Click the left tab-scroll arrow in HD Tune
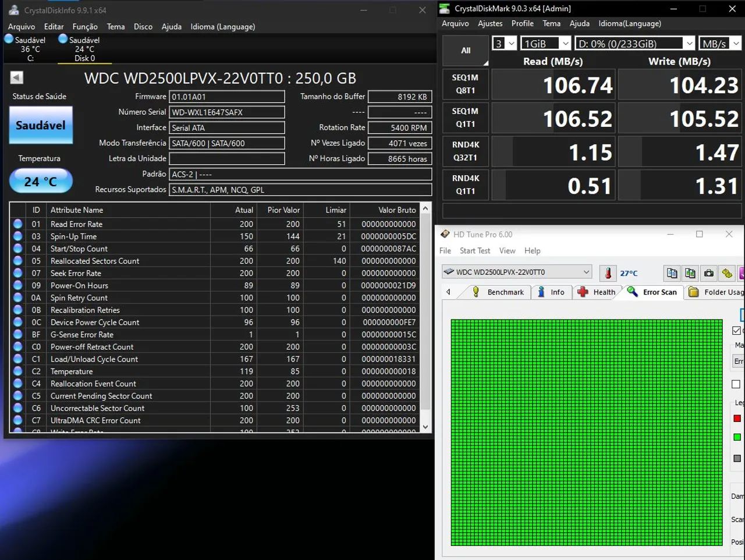 448,292
